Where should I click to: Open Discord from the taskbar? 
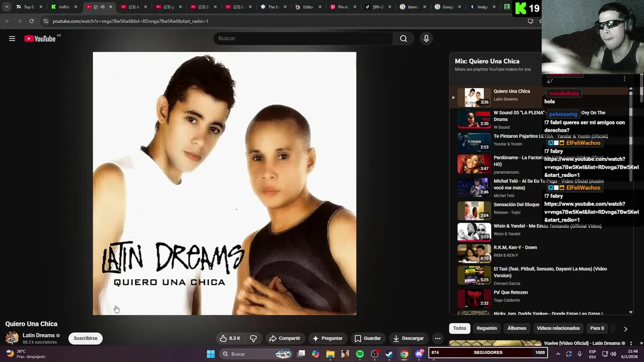pyautogui.click(x=419, y=354)
